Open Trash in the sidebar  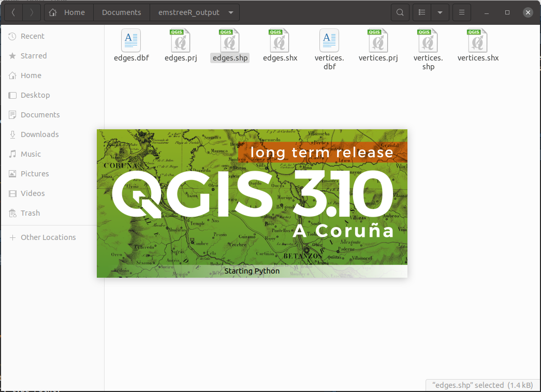(x=30, y=213)
